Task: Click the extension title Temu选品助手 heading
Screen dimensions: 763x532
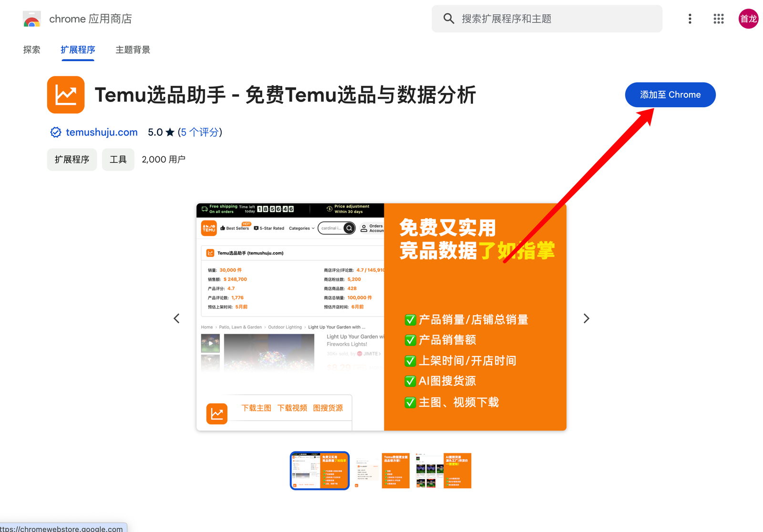Action: tap(285, 95)
